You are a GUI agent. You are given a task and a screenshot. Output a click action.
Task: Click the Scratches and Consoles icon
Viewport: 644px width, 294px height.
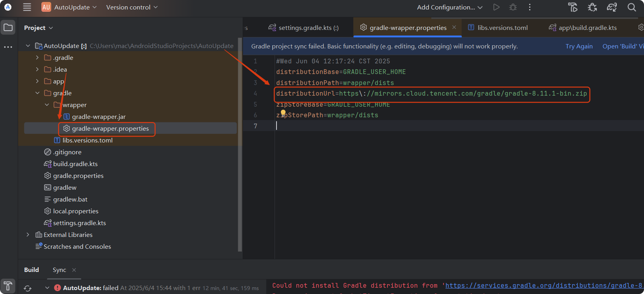39,246
